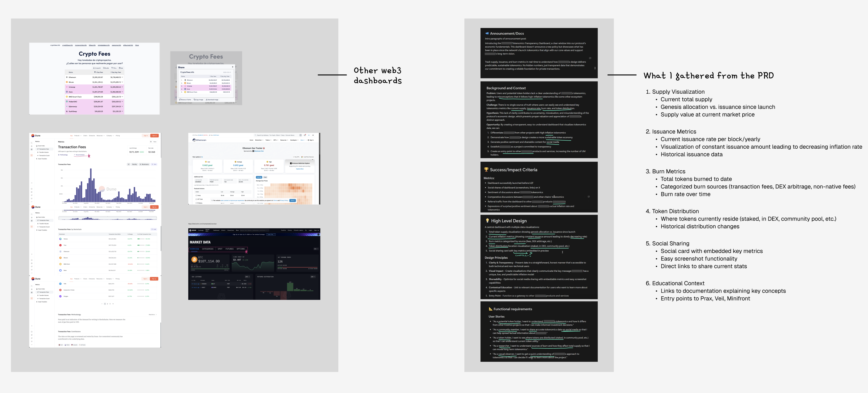
Task: Expand the MakerDAO row chevron
Action: pyautogui.click(x=122, y=102)
